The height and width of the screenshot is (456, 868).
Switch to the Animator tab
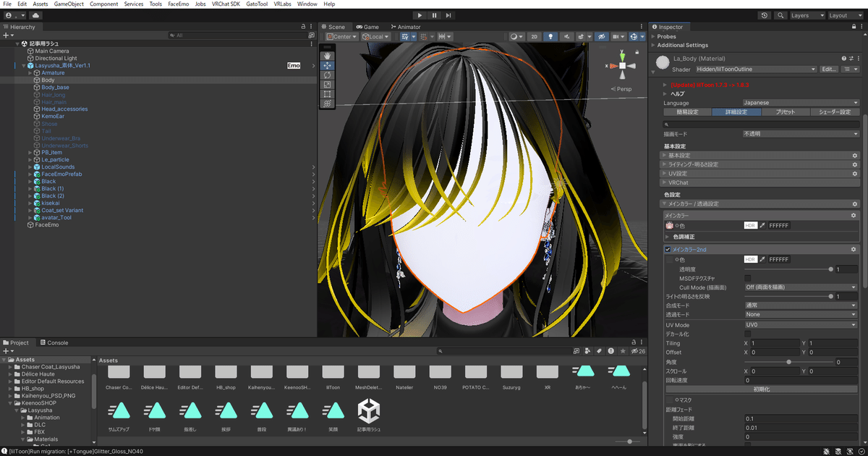406,27
